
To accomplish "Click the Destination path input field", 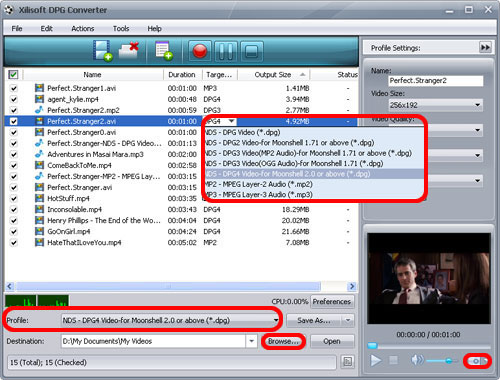I will click(154, 341).
